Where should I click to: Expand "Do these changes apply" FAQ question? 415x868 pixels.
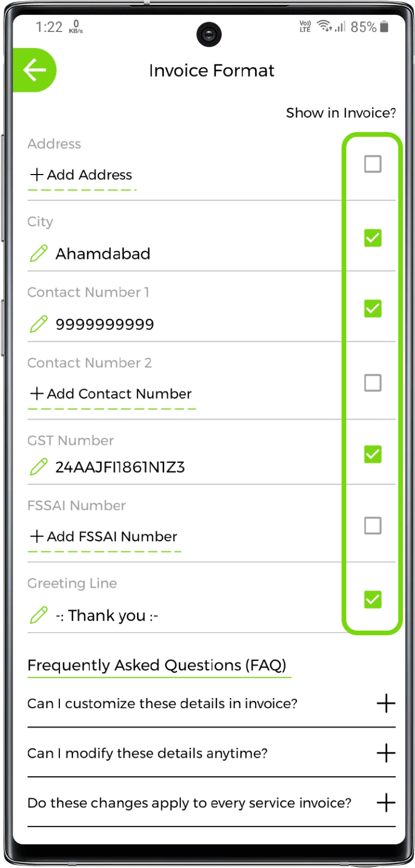(386, 802)
